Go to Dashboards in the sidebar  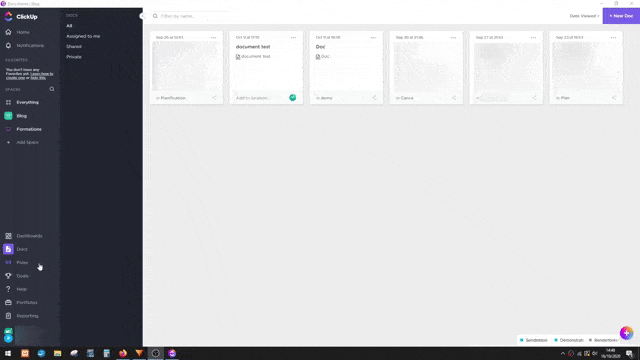[x=29, y=236]
